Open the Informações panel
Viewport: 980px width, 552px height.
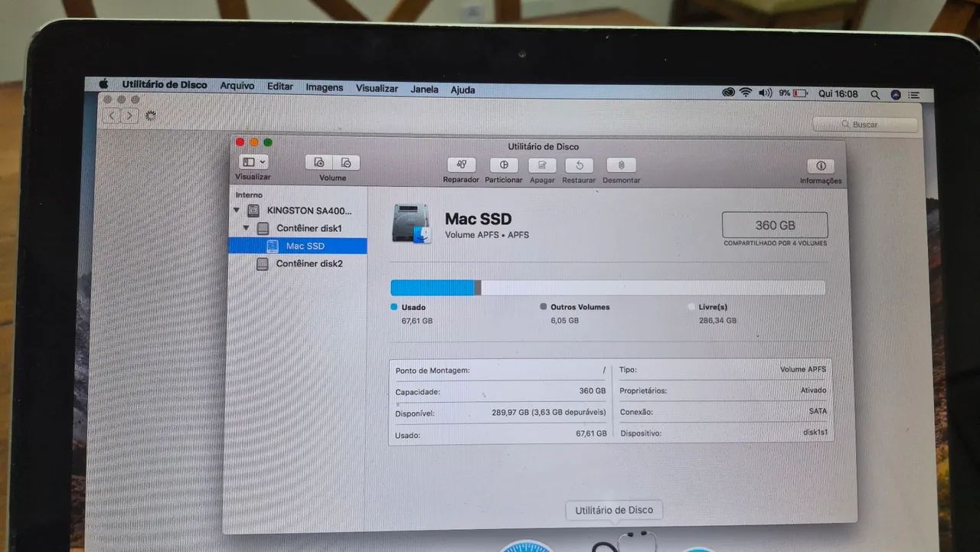(x=820, y=165)
